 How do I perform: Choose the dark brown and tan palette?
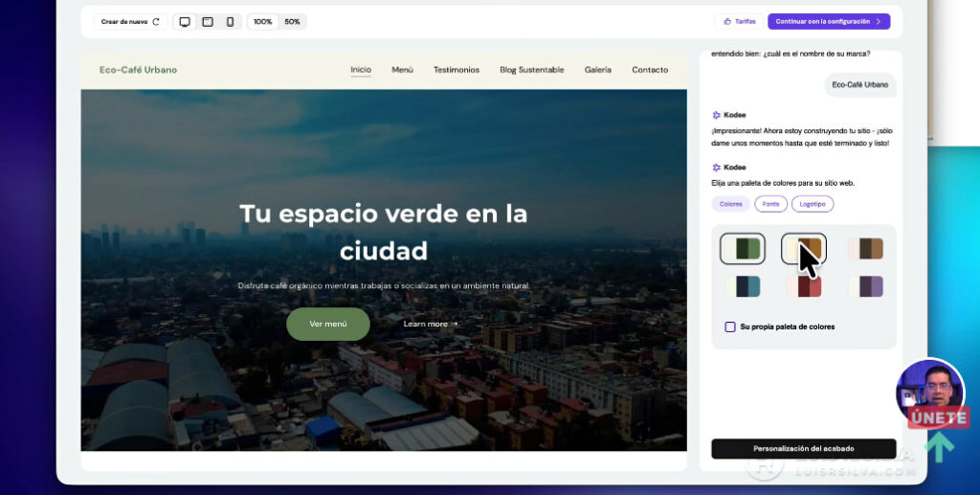click(x=865, y=249)
